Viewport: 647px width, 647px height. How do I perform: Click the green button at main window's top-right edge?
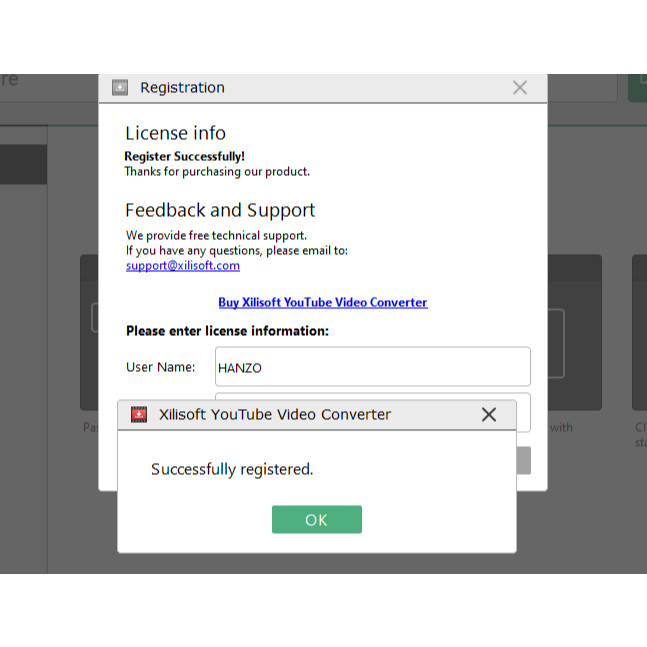tap(637, 87)
